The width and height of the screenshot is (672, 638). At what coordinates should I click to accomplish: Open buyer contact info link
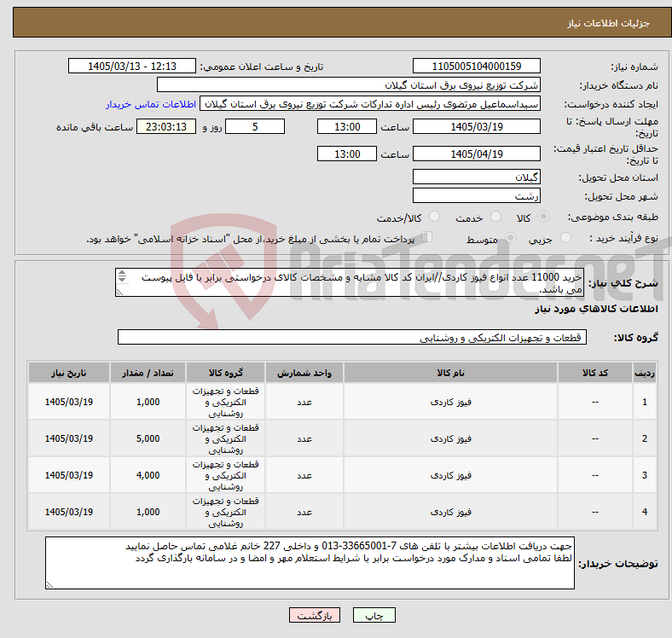coord(151,104)
